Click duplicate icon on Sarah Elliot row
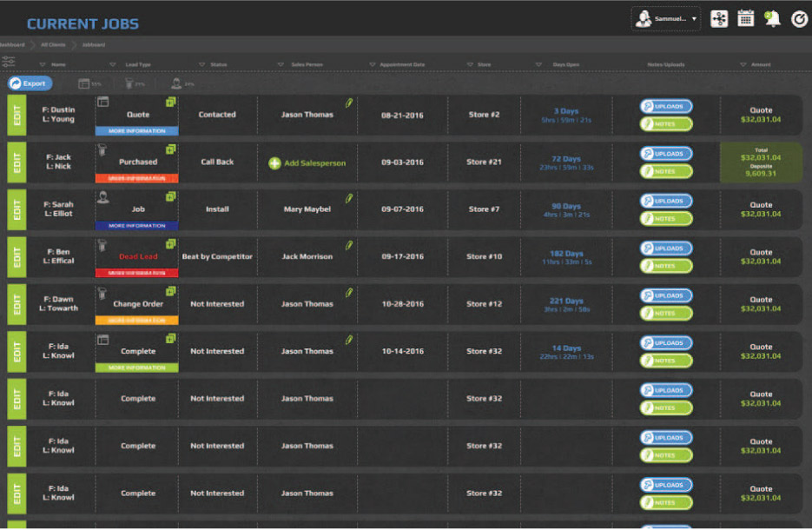This screenshot has height=530, width=812. coord(170,196)
